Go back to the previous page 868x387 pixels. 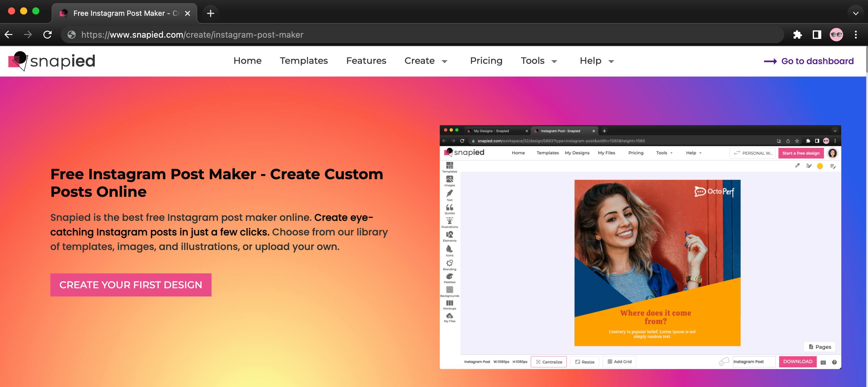click(x=9, y=34)
